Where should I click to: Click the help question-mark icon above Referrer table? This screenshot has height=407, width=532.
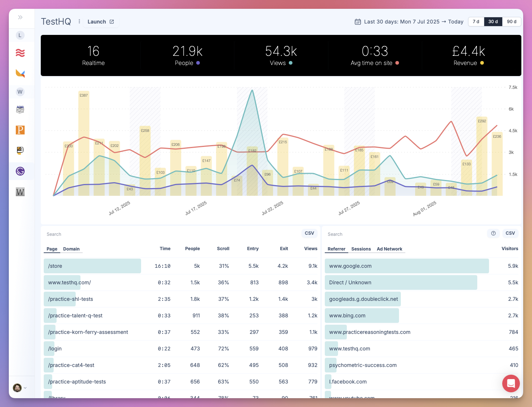493,233
